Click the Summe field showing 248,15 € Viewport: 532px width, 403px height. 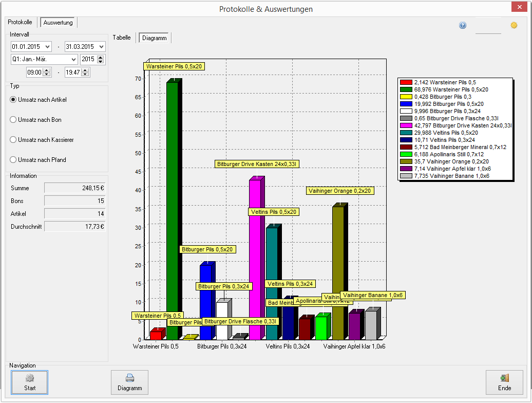(x=74, y=188)
